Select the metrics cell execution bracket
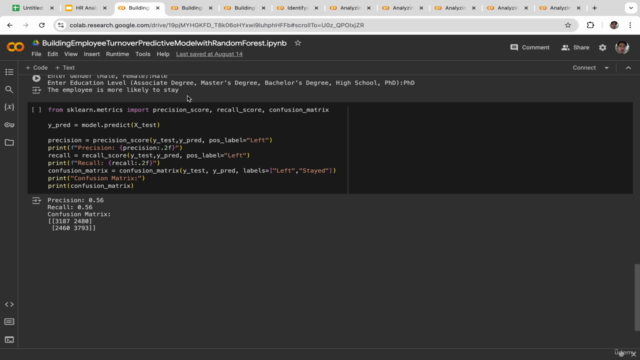 click(36, 110)
